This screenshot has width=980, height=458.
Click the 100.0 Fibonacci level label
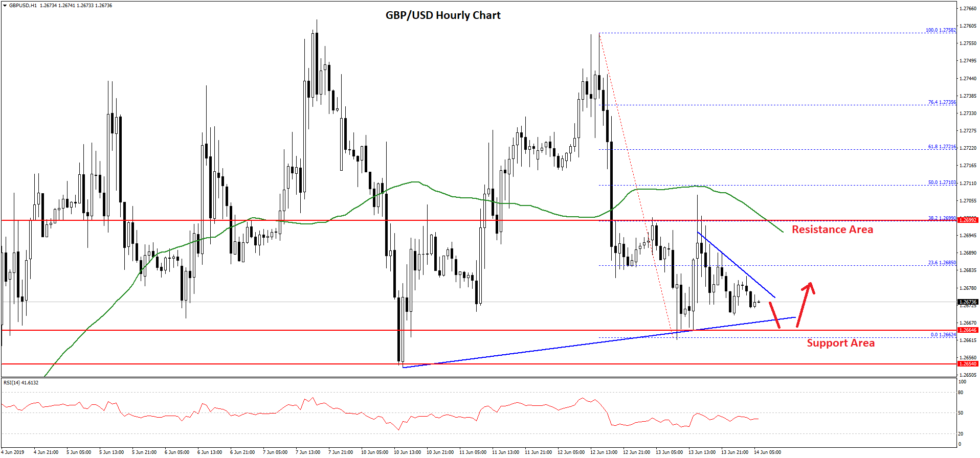click(x=940, y=30)
